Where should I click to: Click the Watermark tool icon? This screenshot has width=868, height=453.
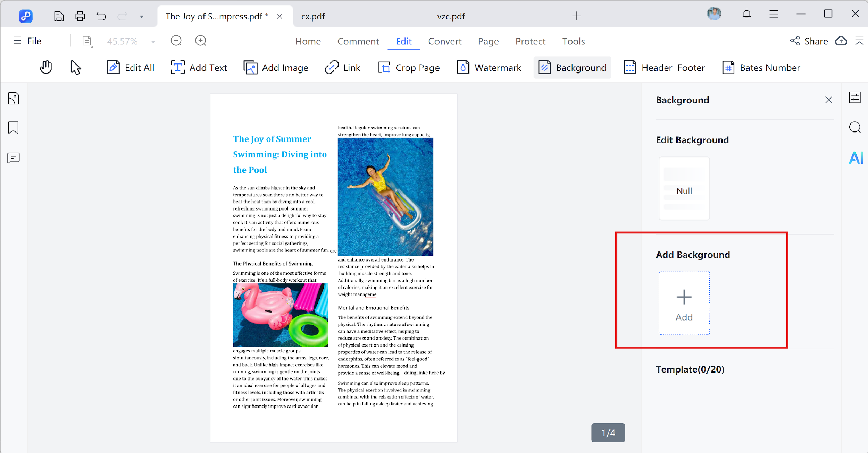pos(463,68)
